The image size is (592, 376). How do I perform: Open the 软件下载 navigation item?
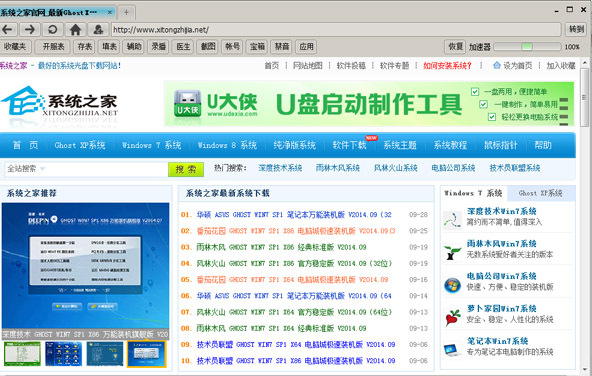[349, 145]
